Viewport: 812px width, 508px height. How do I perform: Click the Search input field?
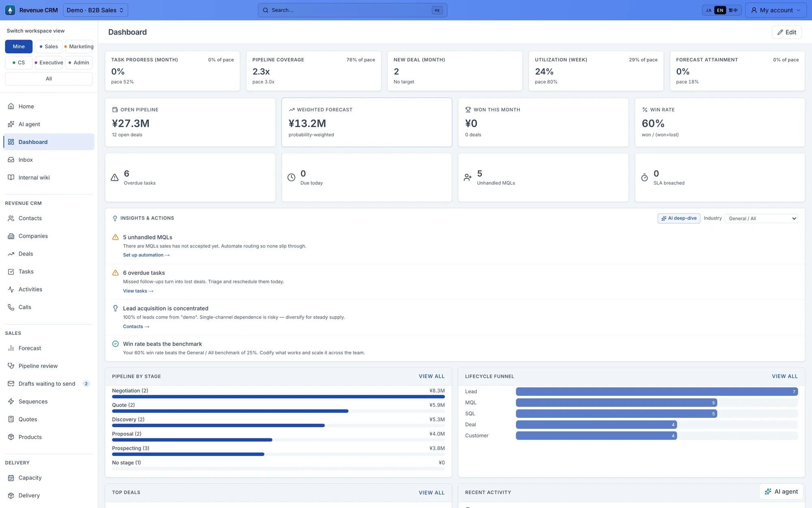(x=352, y=10)
